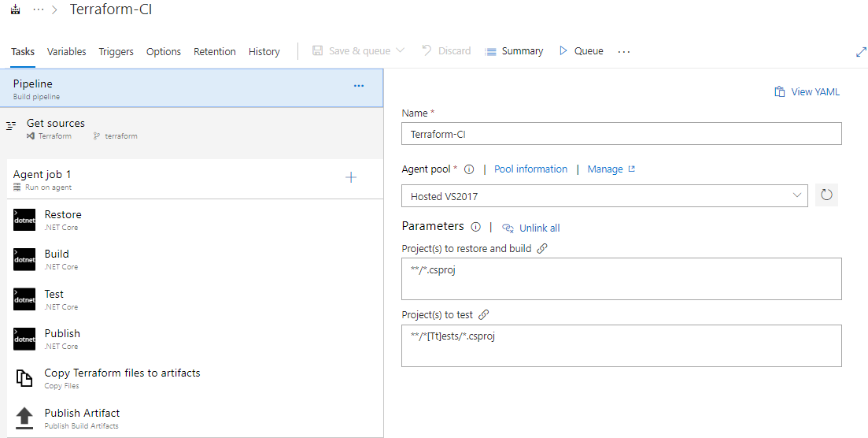Go to the Triggers tab
This screenshot has width=868, height=438.
pyautogui.click(x=116, y=51)
